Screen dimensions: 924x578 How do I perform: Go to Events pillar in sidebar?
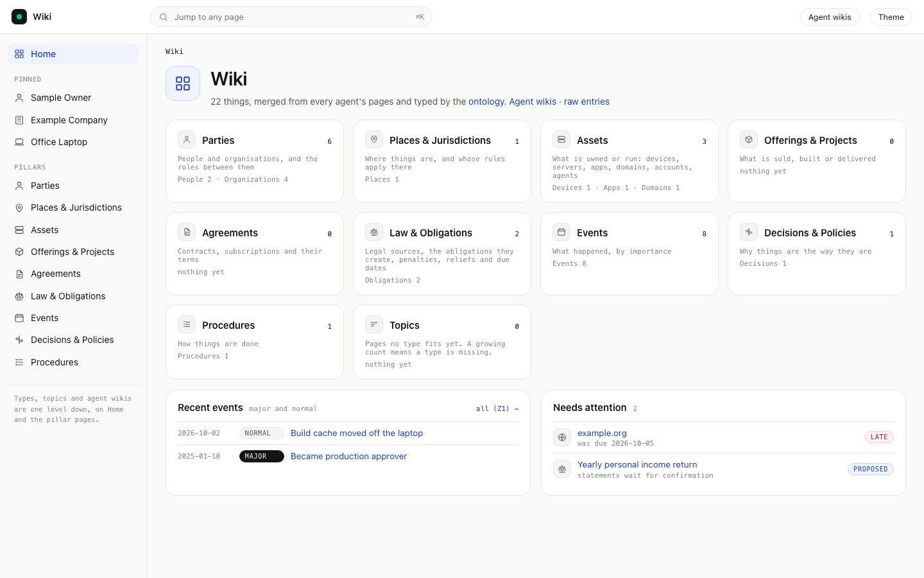73,318
